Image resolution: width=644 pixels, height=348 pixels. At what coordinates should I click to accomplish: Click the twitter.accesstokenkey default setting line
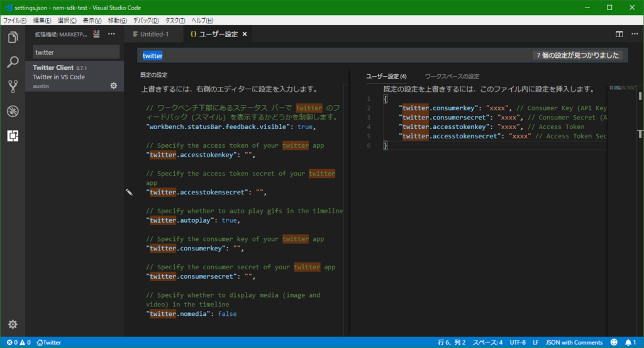point(201,155)
